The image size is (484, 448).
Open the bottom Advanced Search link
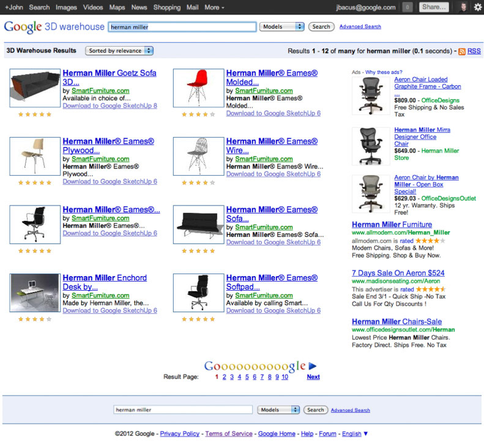(351, 410)
